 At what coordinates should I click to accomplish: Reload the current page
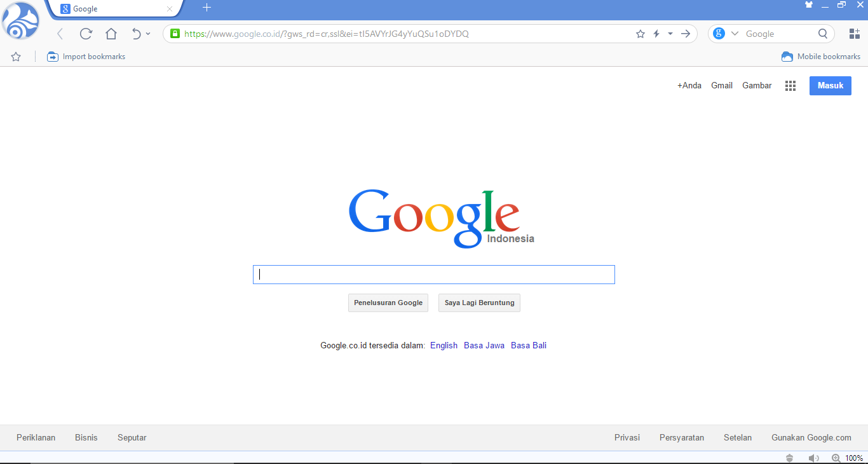[86, 34]
